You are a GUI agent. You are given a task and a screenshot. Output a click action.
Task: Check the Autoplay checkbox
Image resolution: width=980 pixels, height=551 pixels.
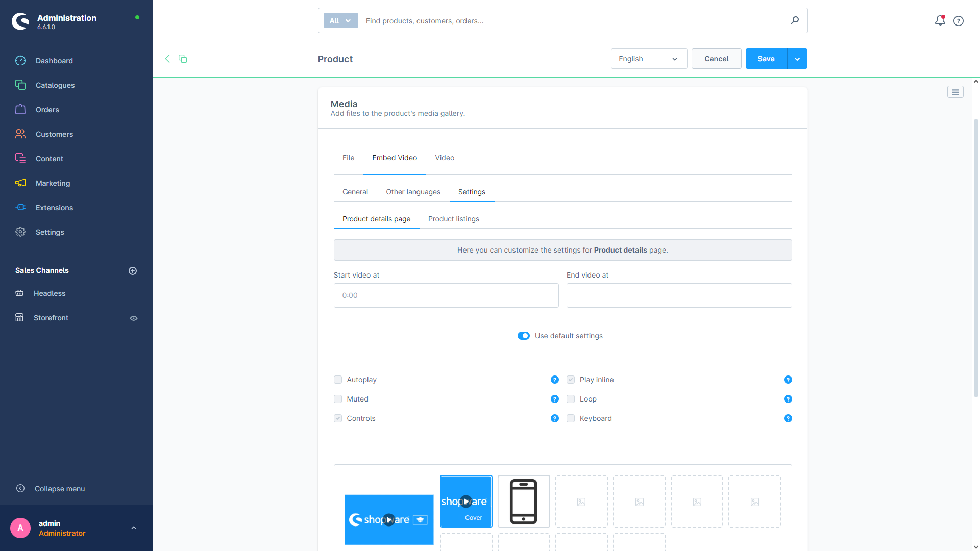(x=338, y=380)
